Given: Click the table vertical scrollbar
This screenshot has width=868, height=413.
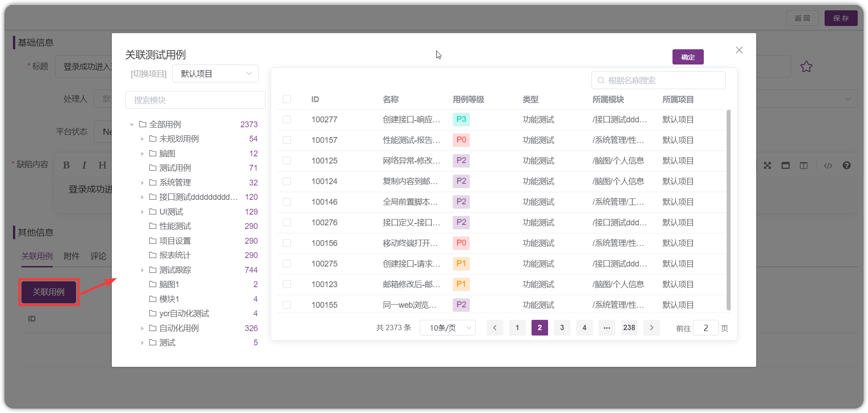Looking at the screenshot, I should (728, 210).
